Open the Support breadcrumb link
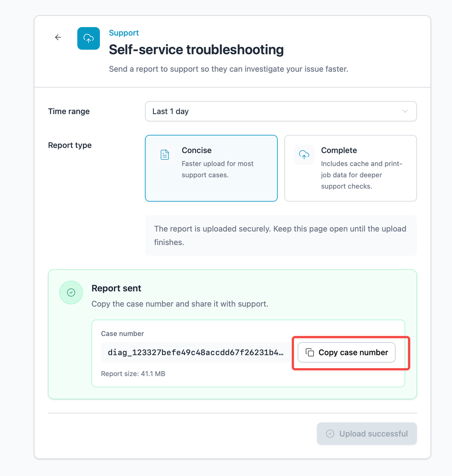The height and width of the screenshot is (476, 452). [124, 33]
